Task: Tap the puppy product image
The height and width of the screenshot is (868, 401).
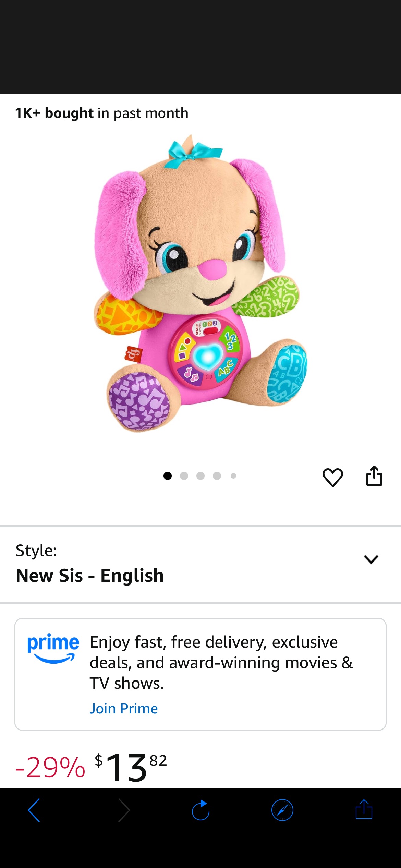Action: [x=200, y=295]
